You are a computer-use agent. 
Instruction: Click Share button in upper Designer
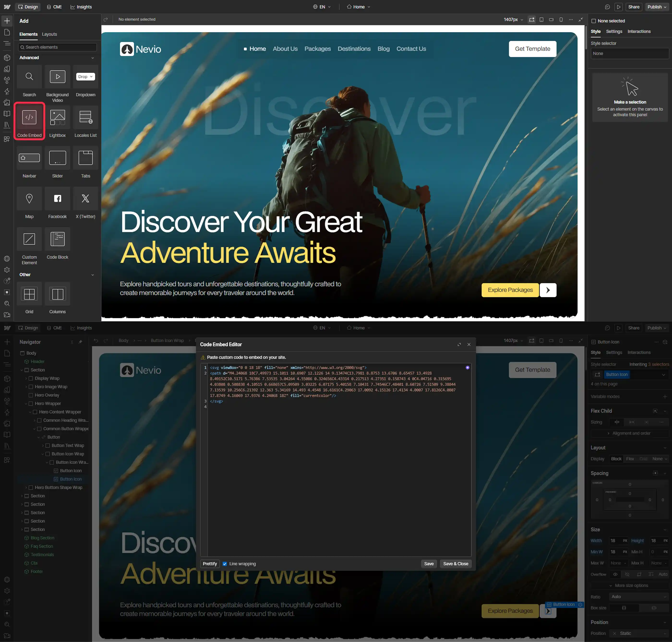pos(634,7)
